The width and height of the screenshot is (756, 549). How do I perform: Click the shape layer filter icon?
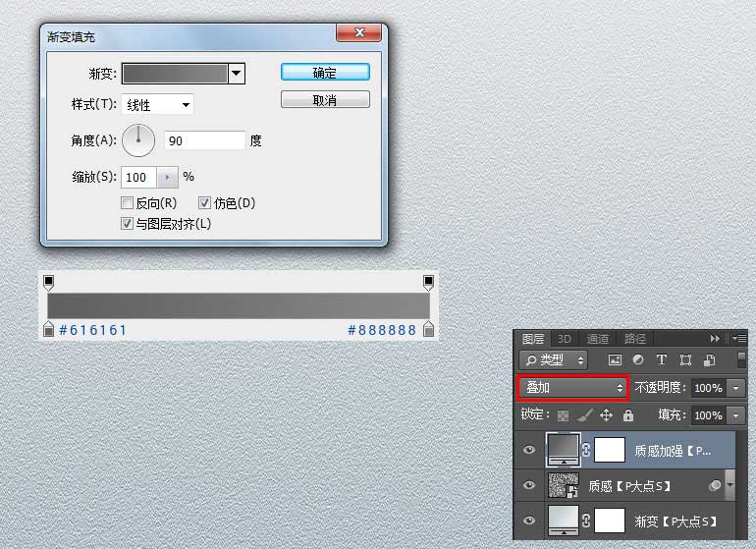click(x=684, y=360)
